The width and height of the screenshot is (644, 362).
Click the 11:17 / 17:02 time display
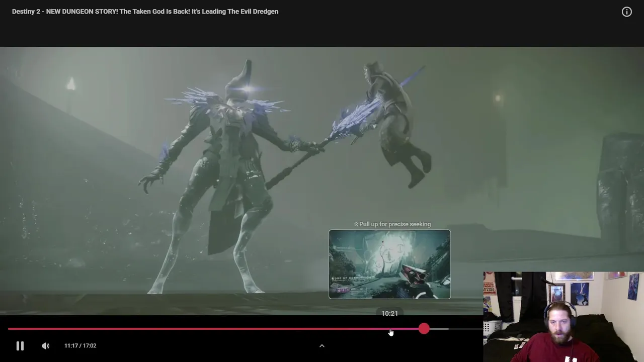[80, 346]
